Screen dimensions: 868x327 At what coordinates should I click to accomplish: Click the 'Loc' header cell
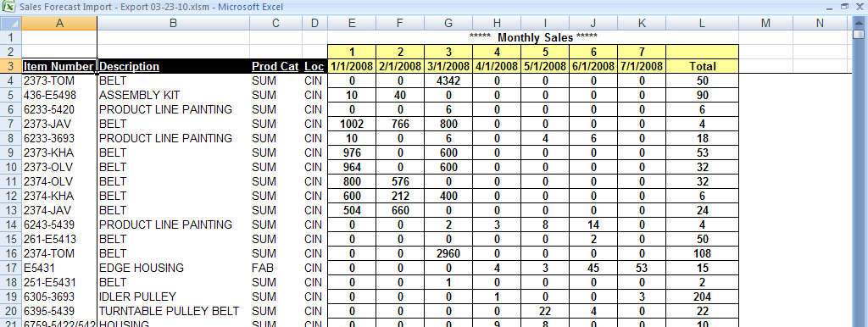pyautogui.click(x=315, y=66)
